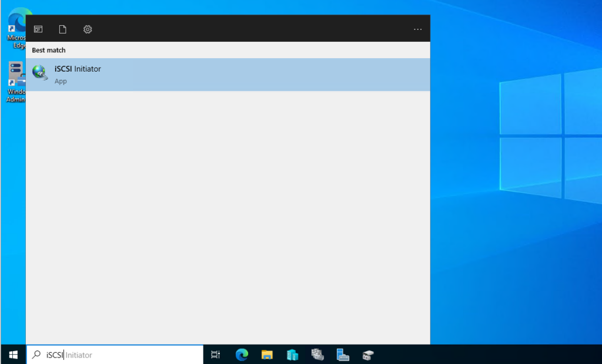Focus the taskbar search input field
The width and height of the screenshot is (602, 364).
pyautogui.click(x=115, y=355)
